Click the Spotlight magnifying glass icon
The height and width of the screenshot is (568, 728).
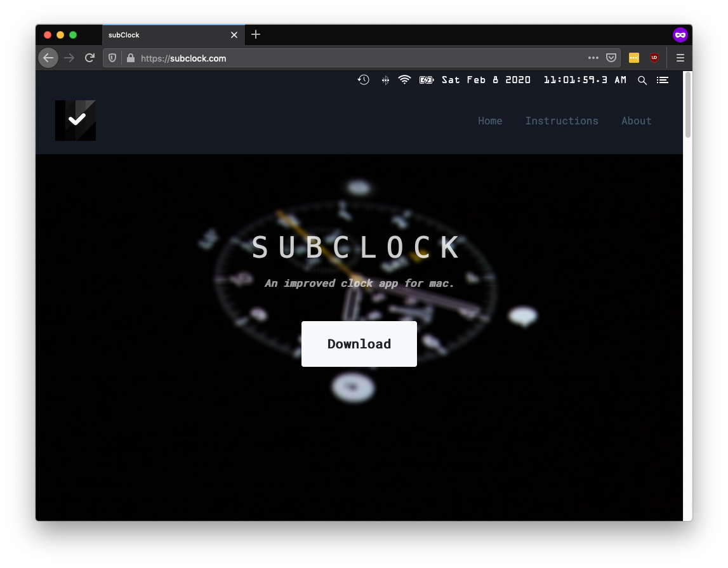coord(642,80)
